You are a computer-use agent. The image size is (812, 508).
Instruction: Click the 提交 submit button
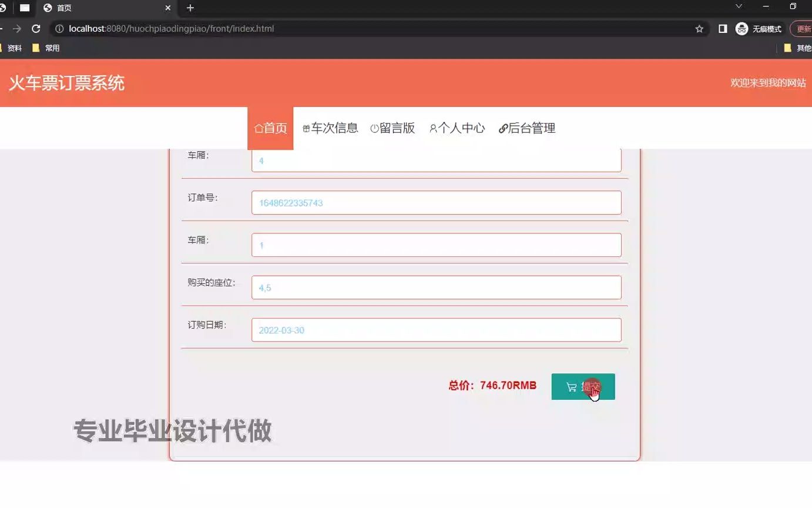tap(583, 386)
